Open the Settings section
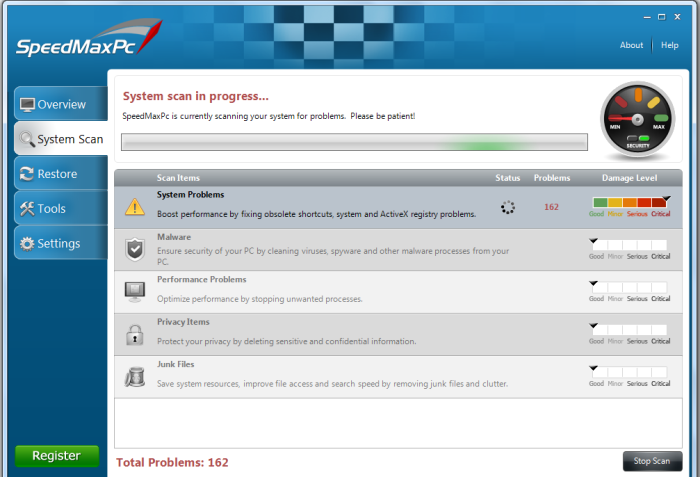 (x=61, y=243)
